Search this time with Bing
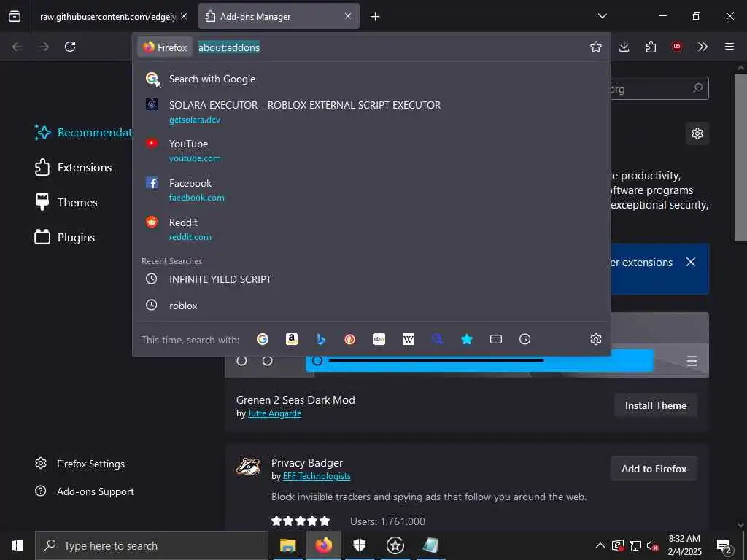The height and width of the screenshot is (560, 747). click(321, 339)
